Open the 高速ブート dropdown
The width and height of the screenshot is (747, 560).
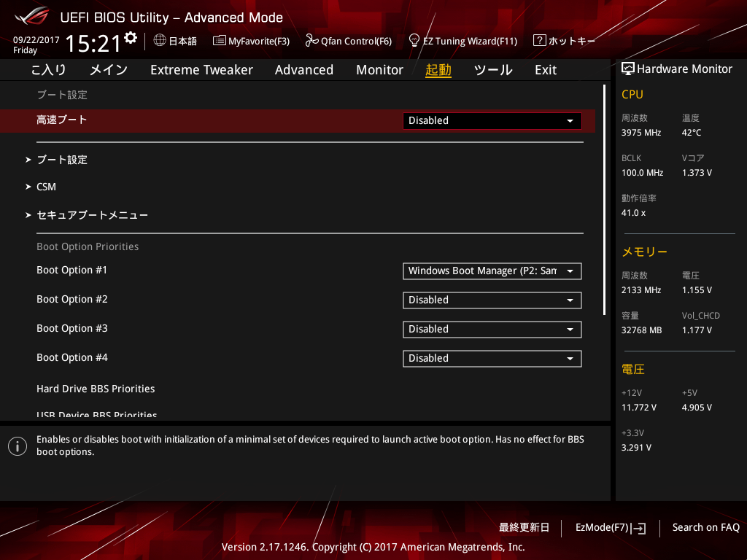pos(492,121)
